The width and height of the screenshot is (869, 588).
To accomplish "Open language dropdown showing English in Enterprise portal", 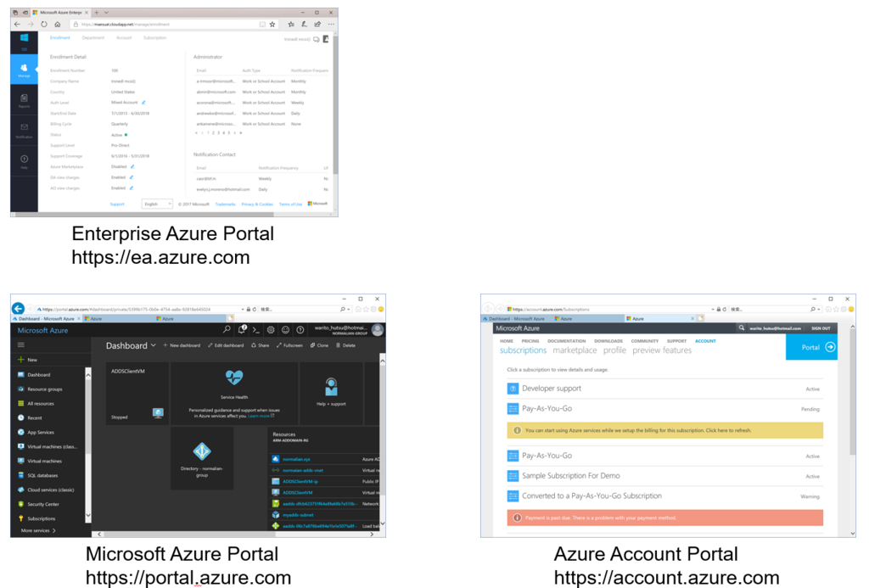I will [x=157, y=204].
